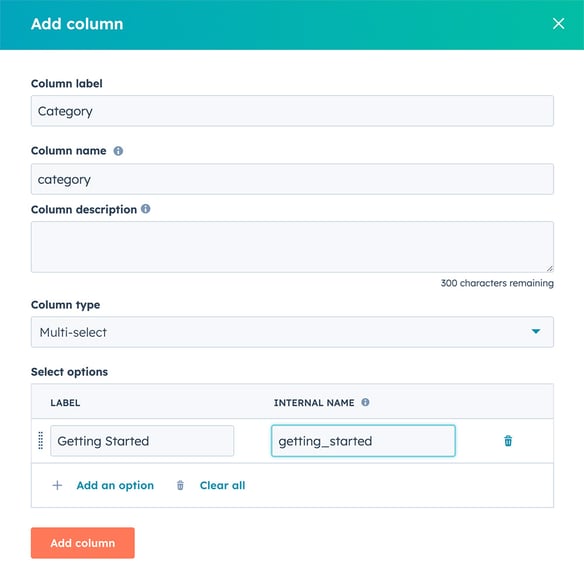Screen dimensions: 584x575
Task: Click the Column name info icon
Action: pos(118,151)
